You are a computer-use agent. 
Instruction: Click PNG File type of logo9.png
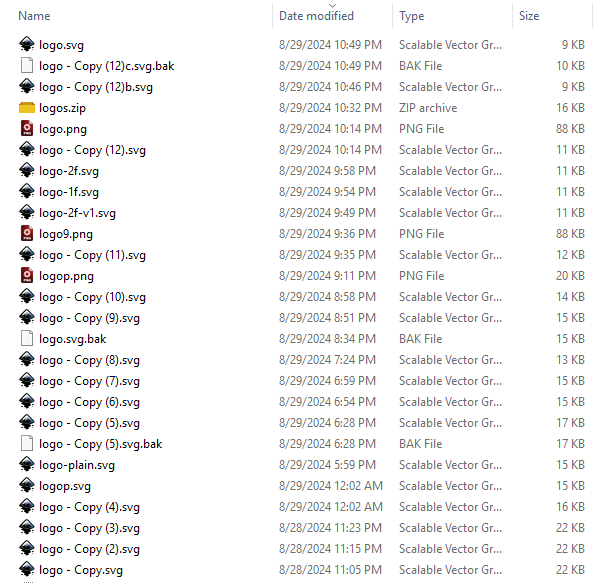click(421, 234)
